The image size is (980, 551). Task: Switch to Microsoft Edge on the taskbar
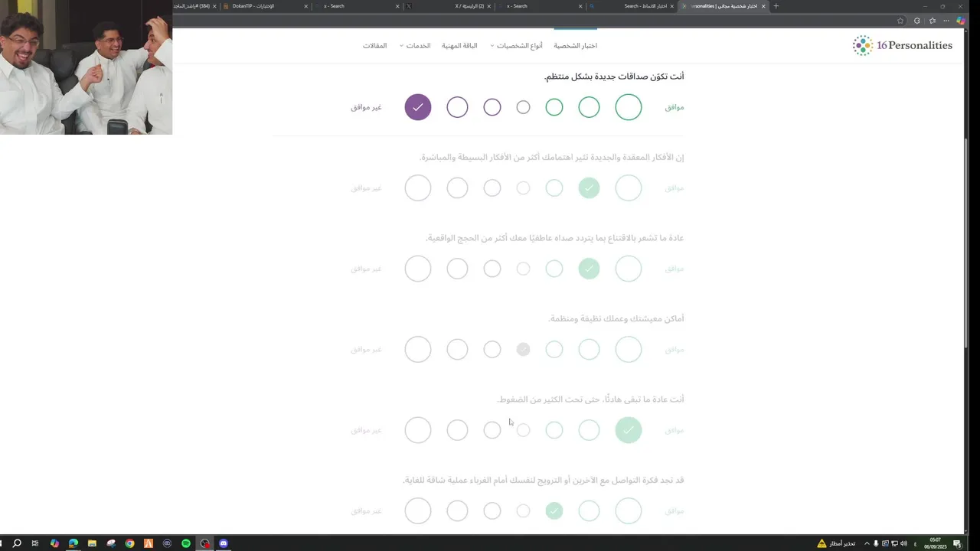click(73, 543)
